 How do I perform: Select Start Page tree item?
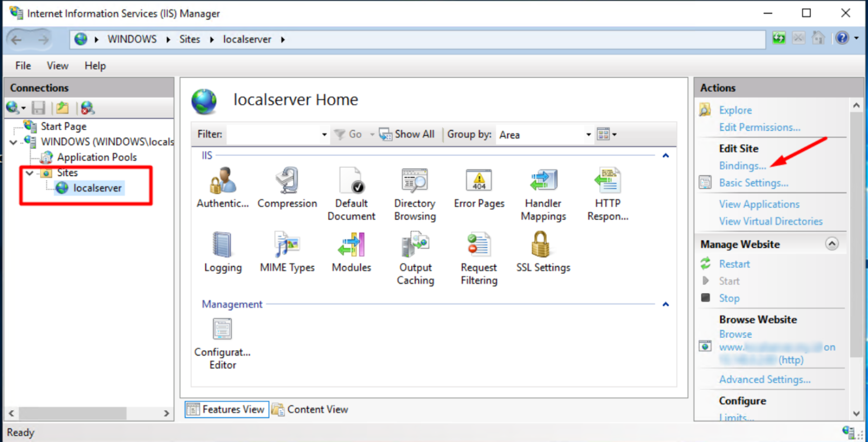[64, 126]
